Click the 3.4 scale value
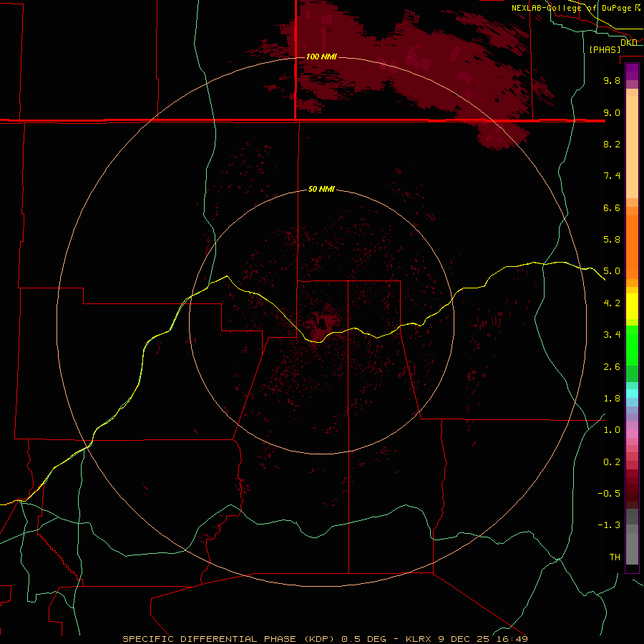The width and height of the screenshot is (644, 644). click(x=612, y=335)
